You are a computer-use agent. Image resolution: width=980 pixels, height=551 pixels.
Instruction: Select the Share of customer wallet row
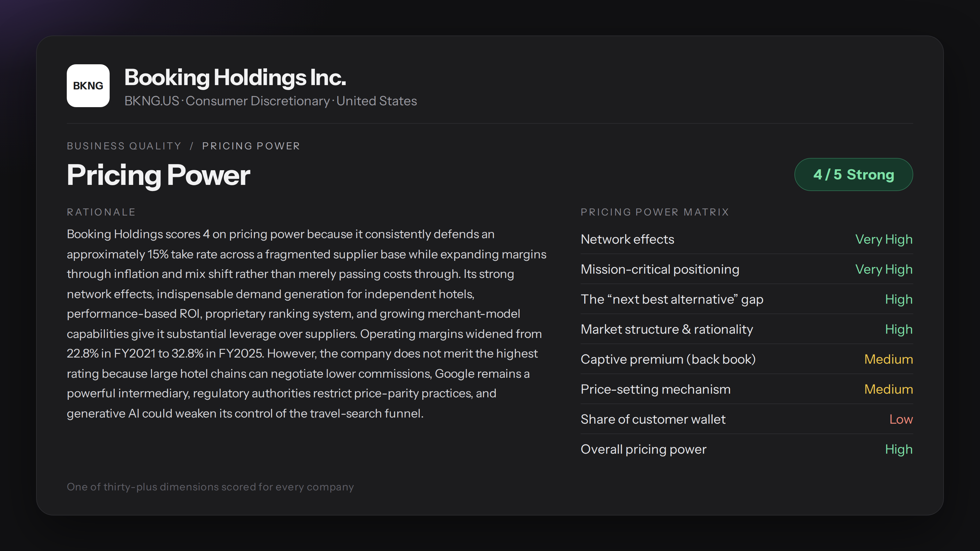pos(746,419)
